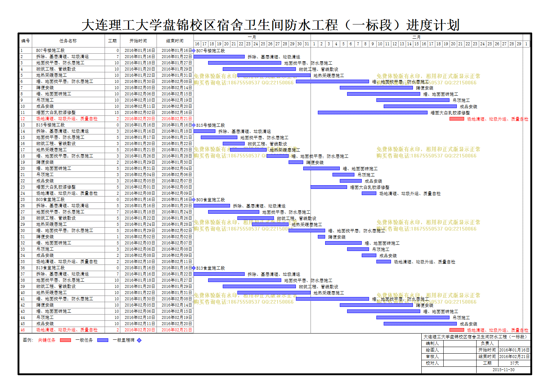549x392 pixels.
Task: Select the red Gantt bar in row 46
Action: [x=457, y=330]
